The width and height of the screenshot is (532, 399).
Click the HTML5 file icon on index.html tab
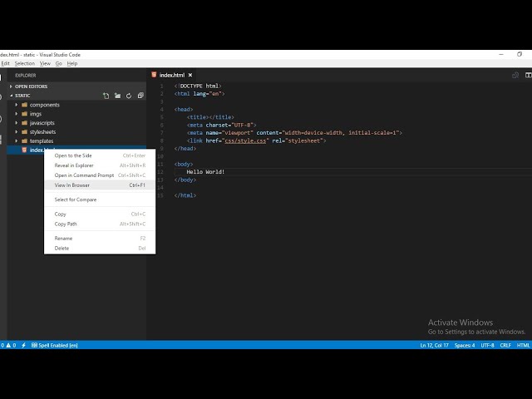click(154, 75)
